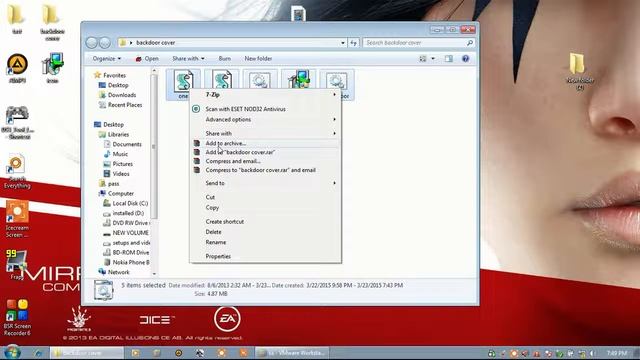
Task: Choose Scan with ESET NOD32 Antivirus
Action: [265, 109]
